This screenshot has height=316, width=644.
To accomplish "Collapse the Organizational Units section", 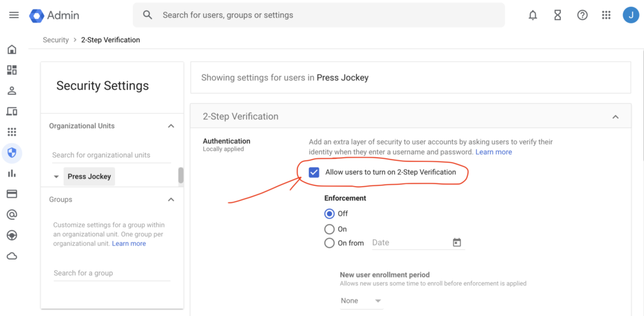I will [170, 126].
